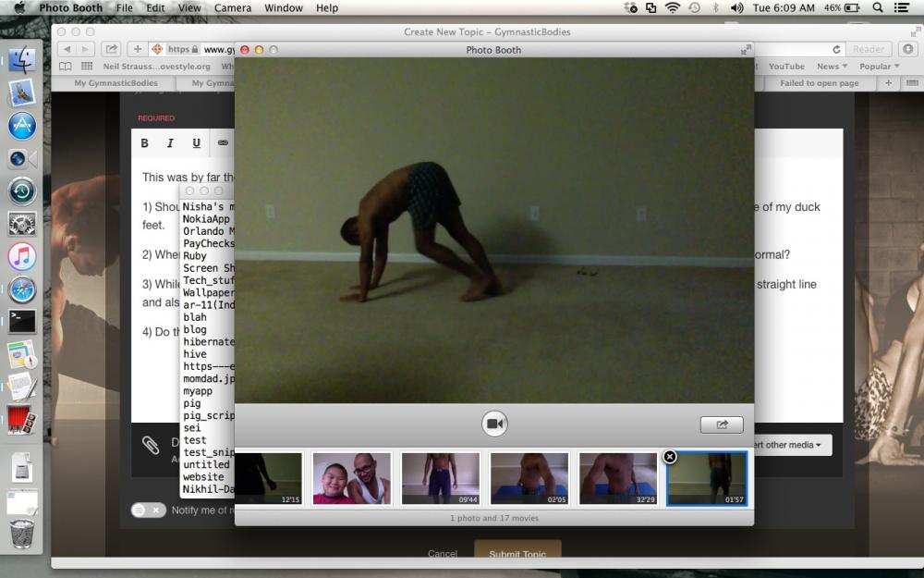The image size is (924, 578).
Task: Click the Wi-Fi status icon
Action: tap(672, 7)
